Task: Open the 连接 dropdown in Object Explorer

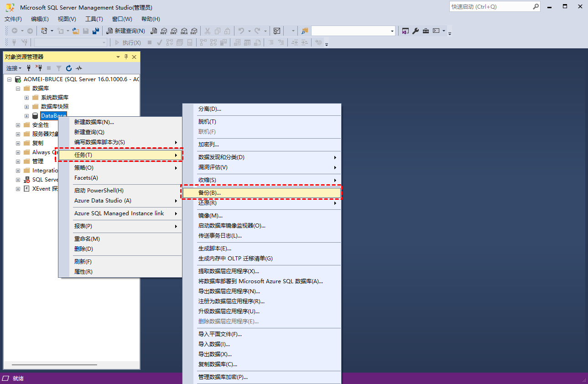Action: coord(14,68)
